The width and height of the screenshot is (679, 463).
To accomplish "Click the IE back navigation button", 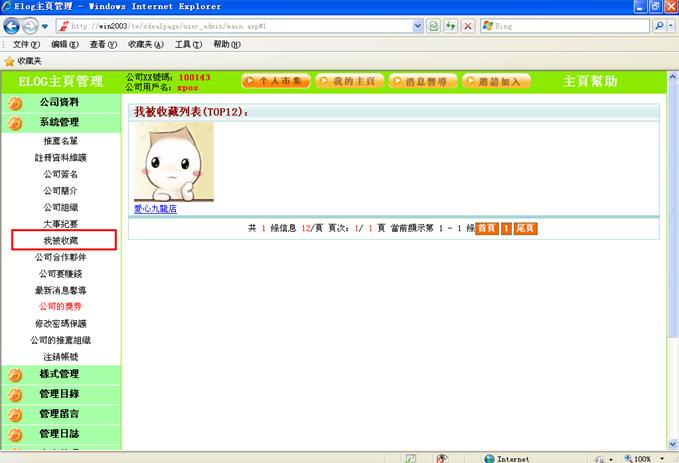I will 12,25.
